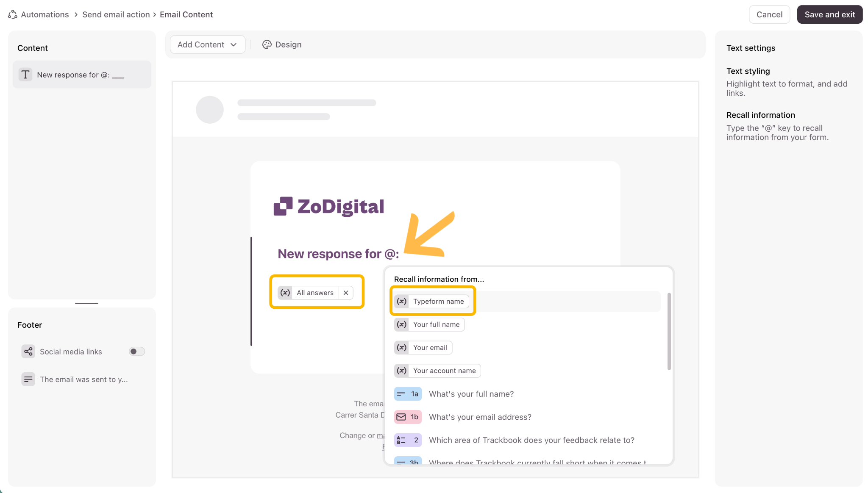
Task: Remove the All answers variable with X
Action: 346,293
